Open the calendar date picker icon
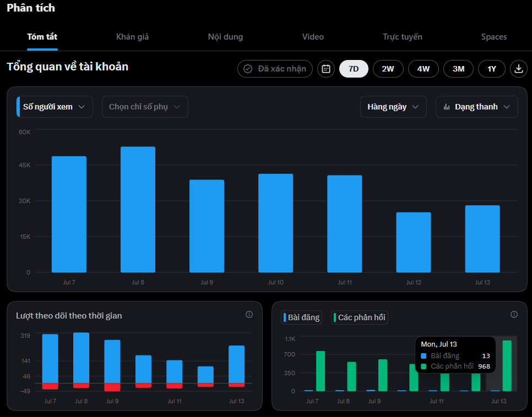Screen dimensions: 532x417 tap(325, 69)
